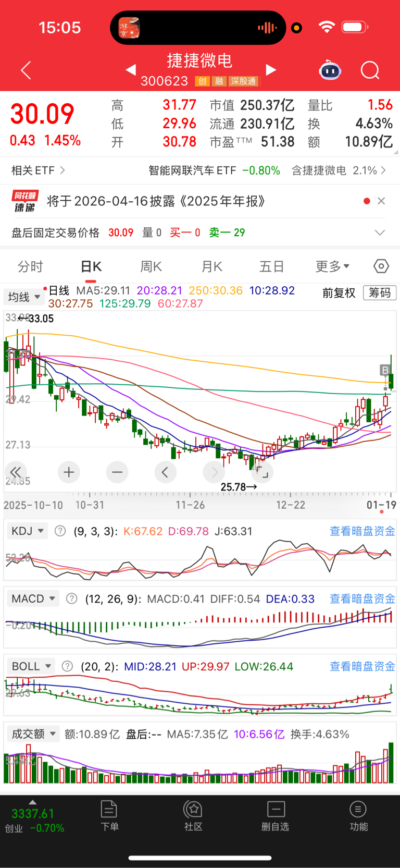The image size is (400, 868).
Task: Open MACD indicator dropdown
Action: point(33,598)
